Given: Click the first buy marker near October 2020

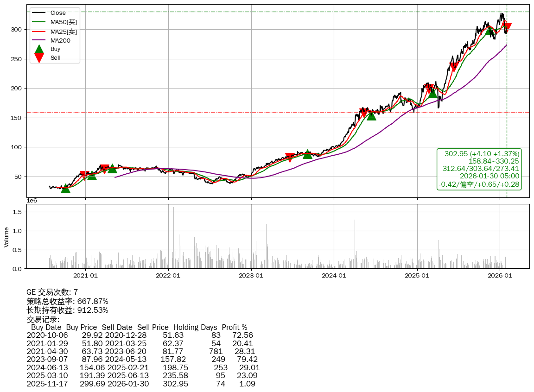Looking at the screenshot, I should pyautogui.click(x=66, y=189).
